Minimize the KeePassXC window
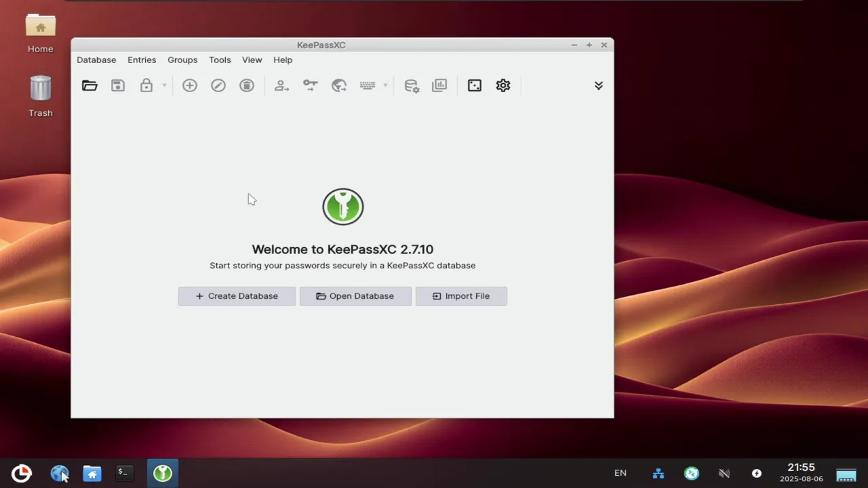Viewport: 868px width, 488px height. coord(574,45)
